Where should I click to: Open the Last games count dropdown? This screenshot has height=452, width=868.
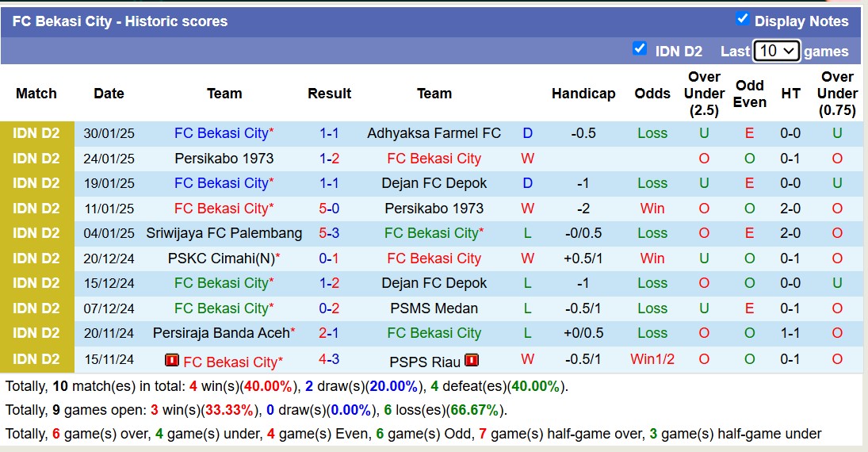click(776, 51)
